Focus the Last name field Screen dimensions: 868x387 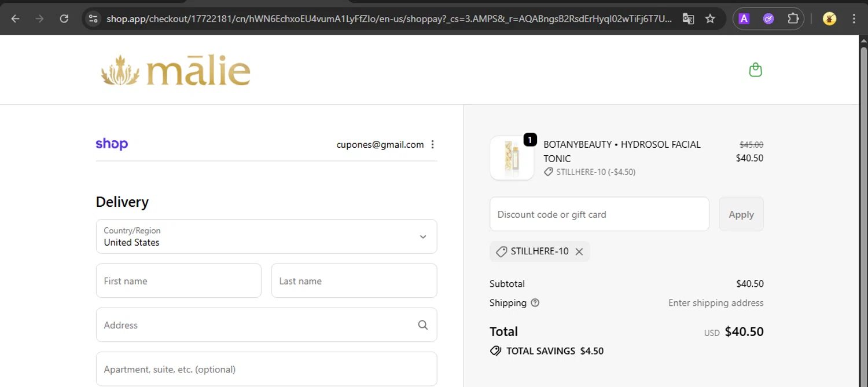(x=354, y=281)
